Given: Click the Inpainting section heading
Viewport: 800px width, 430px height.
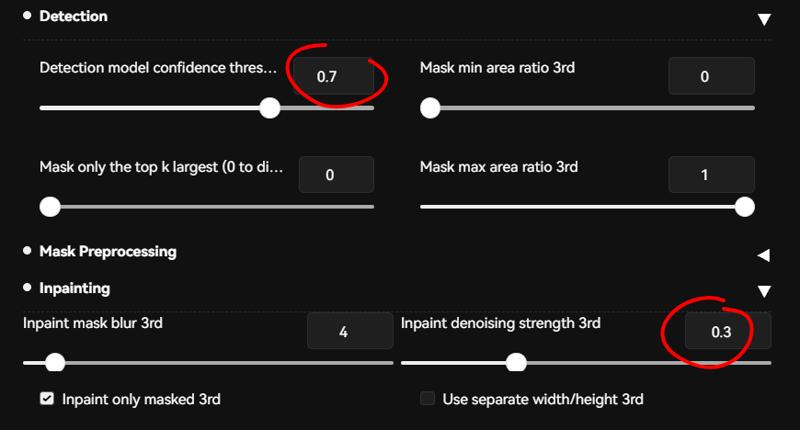Looking at the screenshot, I should tap(74, 288).
